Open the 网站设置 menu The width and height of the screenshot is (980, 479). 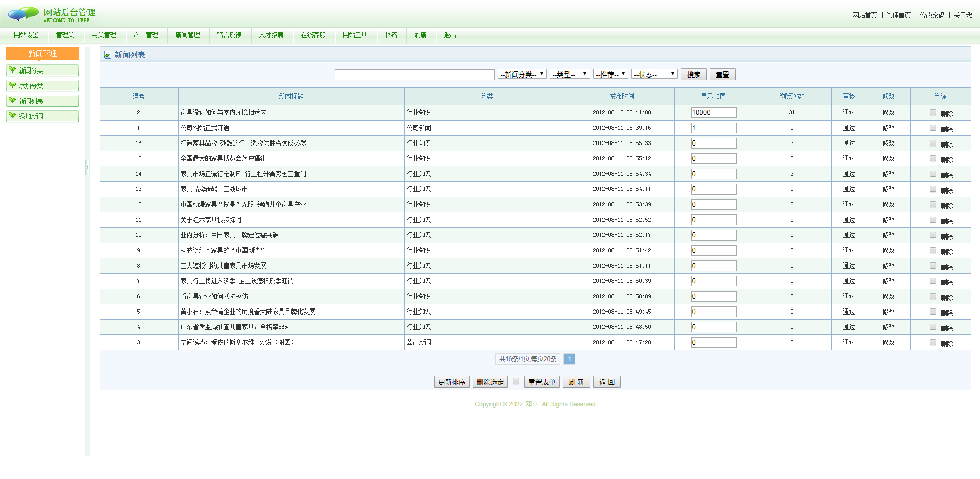(x=26, y=35)
